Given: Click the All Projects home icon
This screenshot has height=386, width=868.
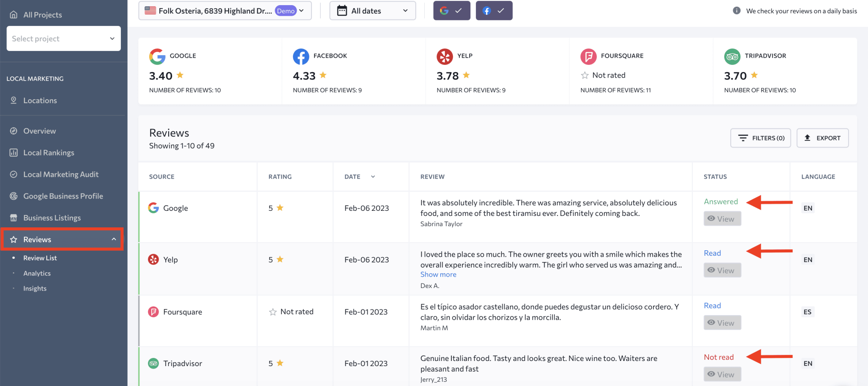Looking at the screenshot, I should coord(14,15).
